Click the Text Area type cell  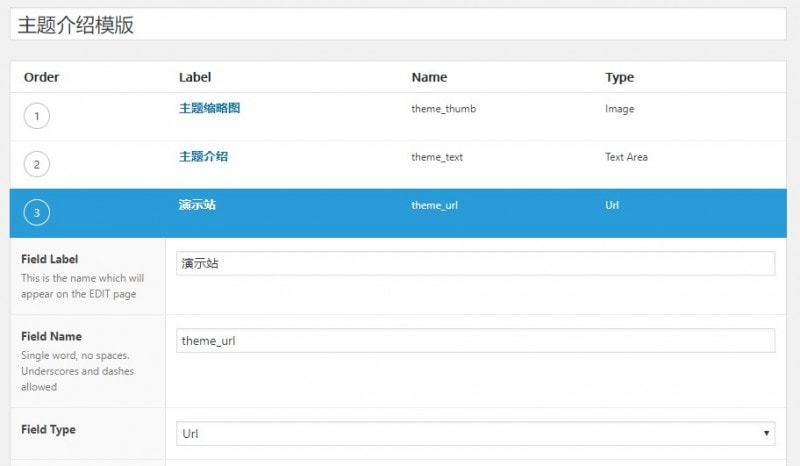[x=626, y=157]
